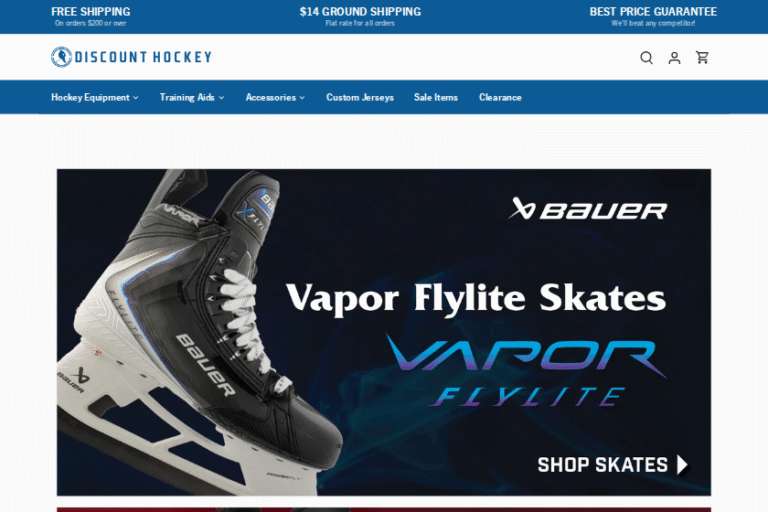Image resolution: width=768 pixels, height=512 pixels.
Task: Open the account profile icon
Action: click(x=674, y=58)
